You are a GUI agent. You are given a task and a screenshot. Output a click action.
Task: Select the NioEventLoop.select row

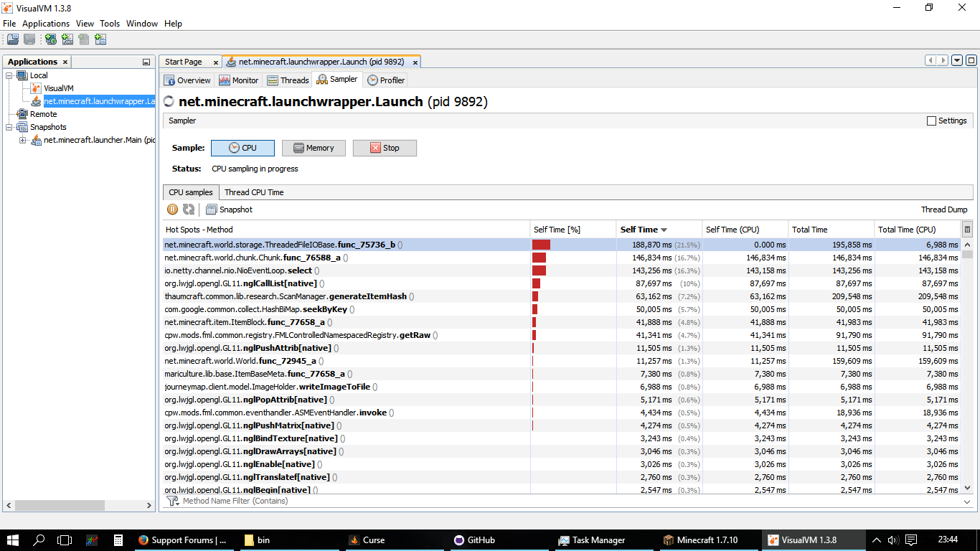click(x=562, y=270)
